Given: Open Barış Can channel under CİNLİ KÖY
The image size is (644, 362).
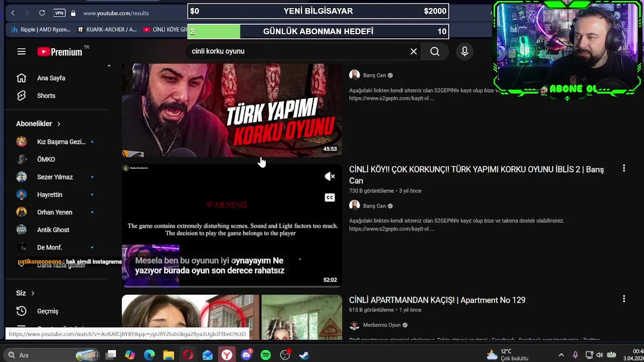Looking at the screenshot, I should [374, 206].
